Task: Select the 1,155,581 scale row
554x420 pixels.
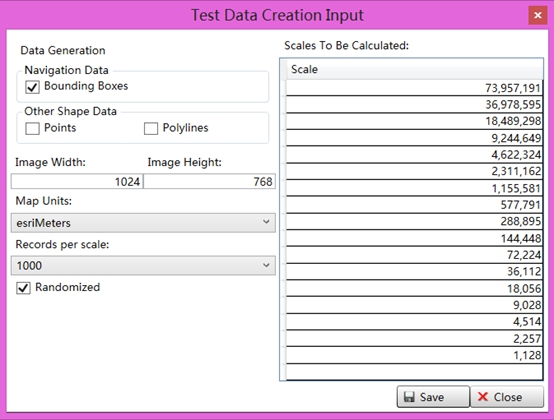Action: point(414,188)
